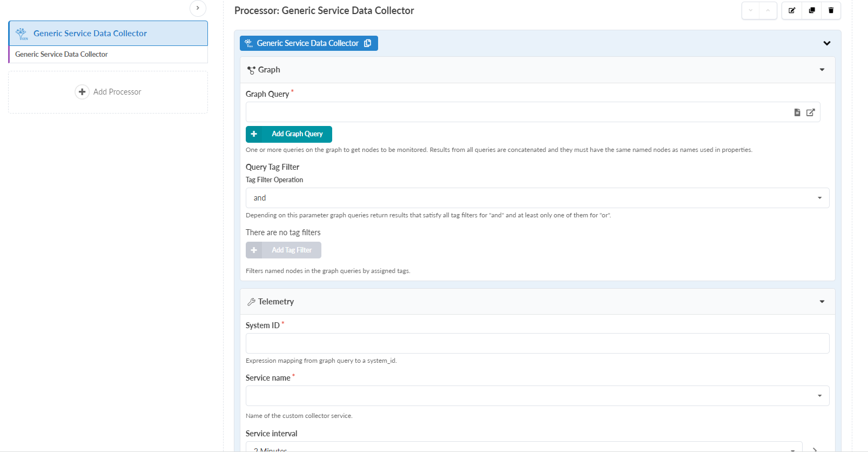Click the Add Processor button

point(108,92)
